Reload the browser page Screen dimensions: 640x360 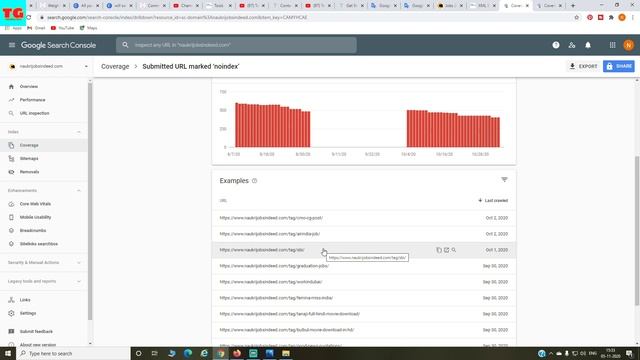[x=29, y=18]
